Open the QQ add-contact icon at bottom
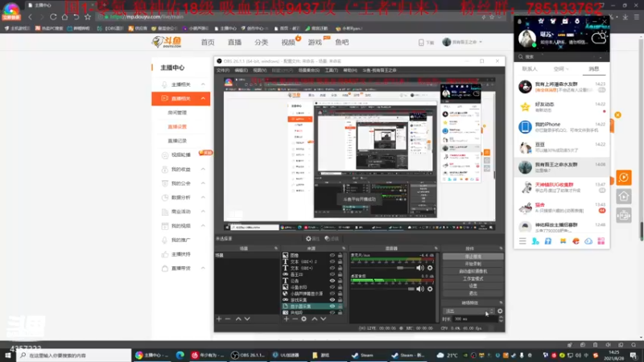The width and height of the screenshot is (644, 362). [535, 241]
